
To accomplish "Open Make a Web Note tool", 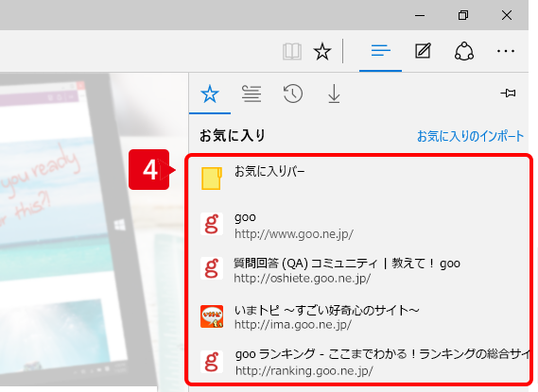I will click(x=423, y=51).
